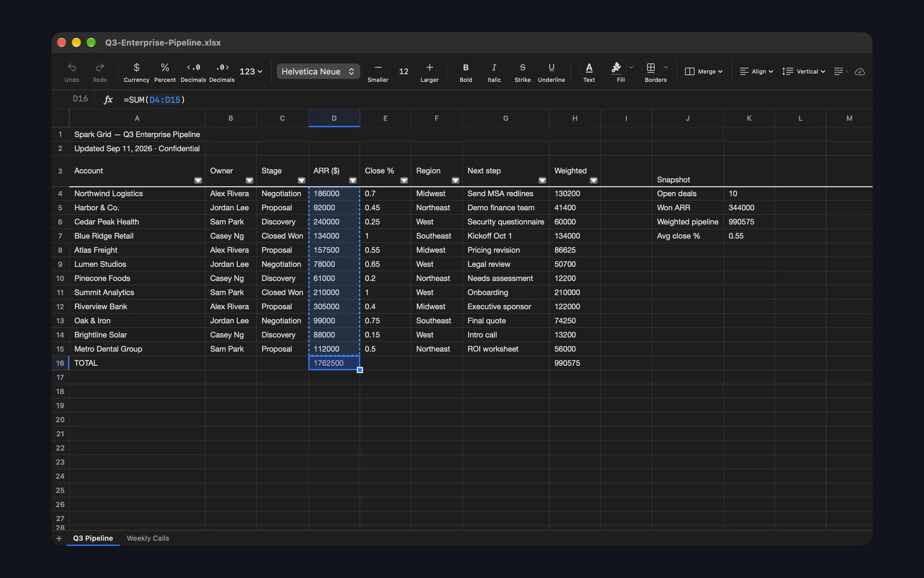Viewport: 924px width, 578px height.
Task: Toggle Italic formatting
Action: 494,72
